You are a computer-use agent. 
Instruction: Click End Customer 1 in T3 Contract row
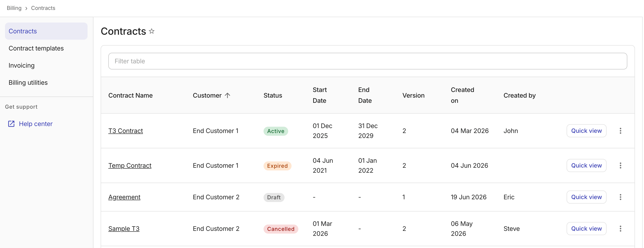coord(215,131)
